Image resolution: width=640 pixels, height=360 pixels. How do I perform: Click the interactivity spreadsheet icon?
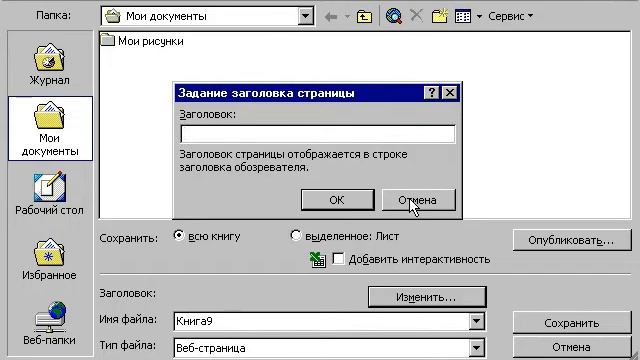coord(318,260)
